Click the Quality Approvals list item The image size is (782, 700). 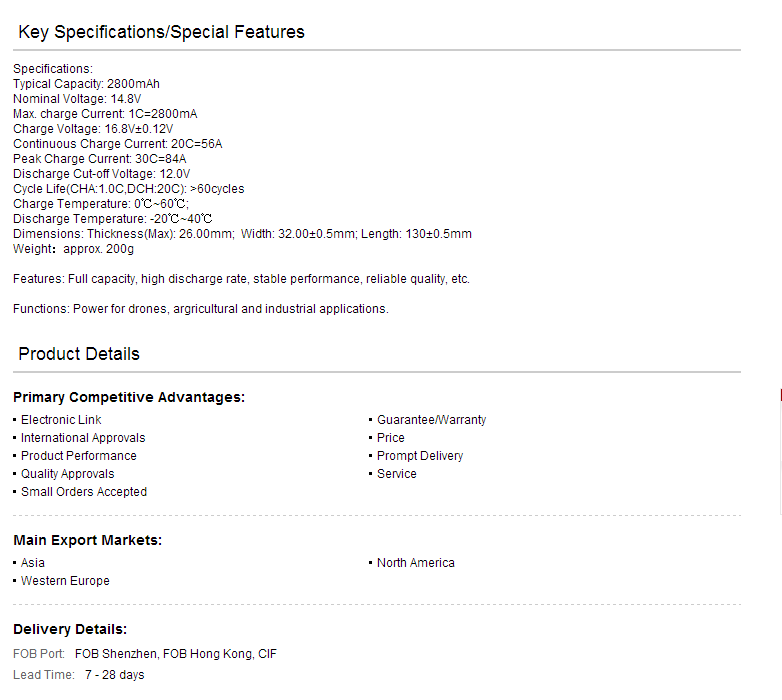point(67,474)
